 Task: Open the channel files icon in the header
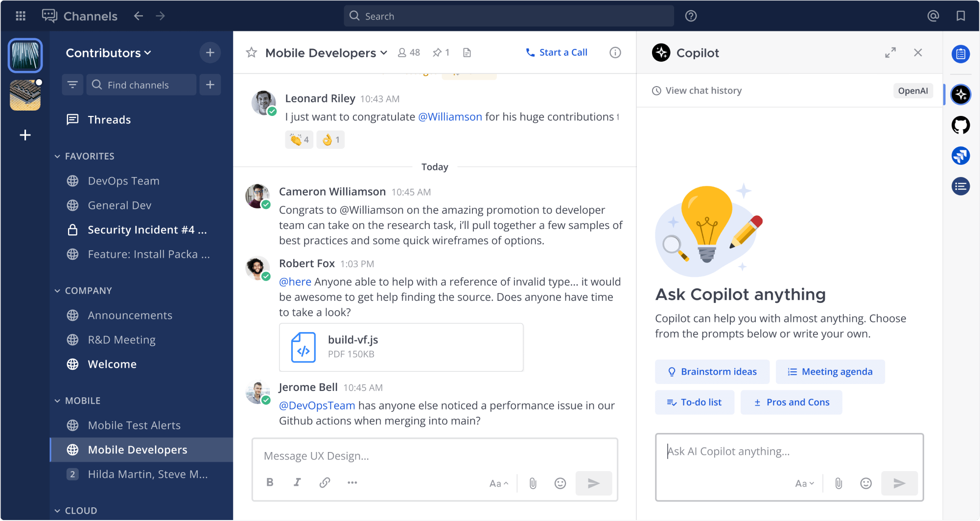[x=467, y=52]
